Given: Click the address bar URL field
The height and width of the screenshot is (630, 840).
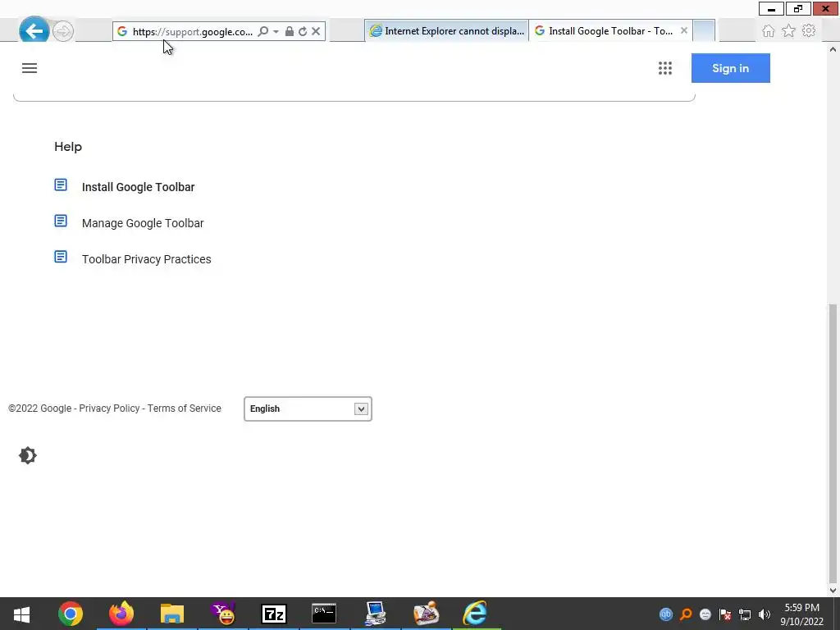Looking at the screenshot, I should (192, 32).
